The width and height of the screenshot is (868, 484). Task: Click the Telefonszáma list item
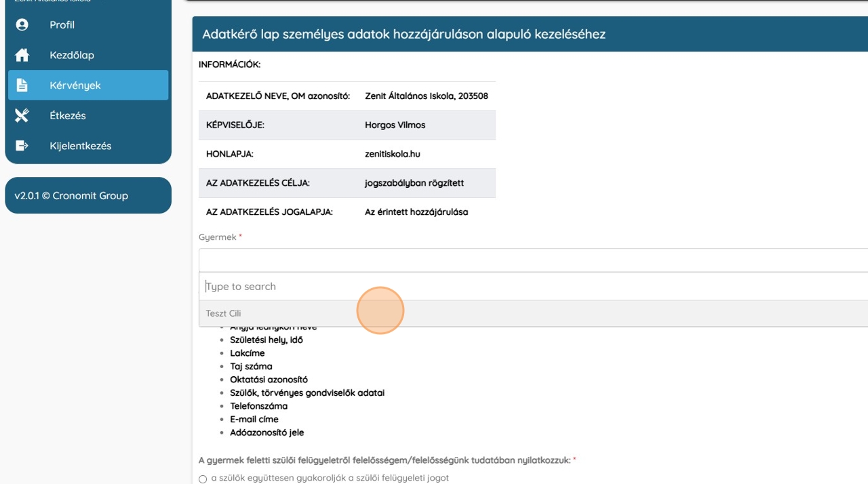[258, 406]
